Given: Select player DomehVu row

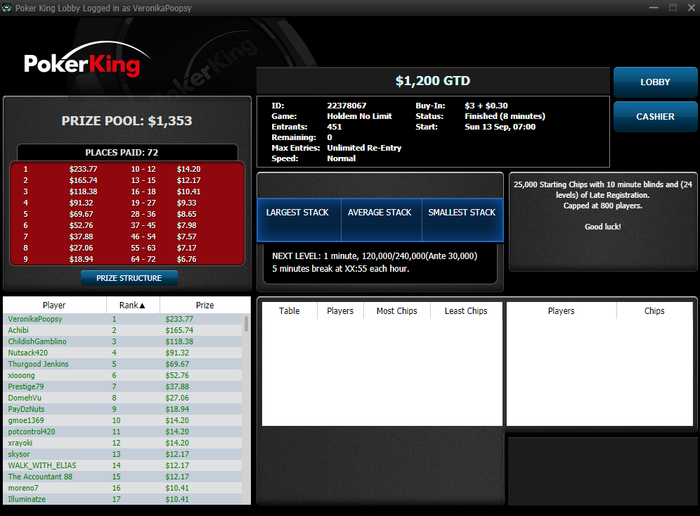Looking at the screenshot, I should 123,398.
